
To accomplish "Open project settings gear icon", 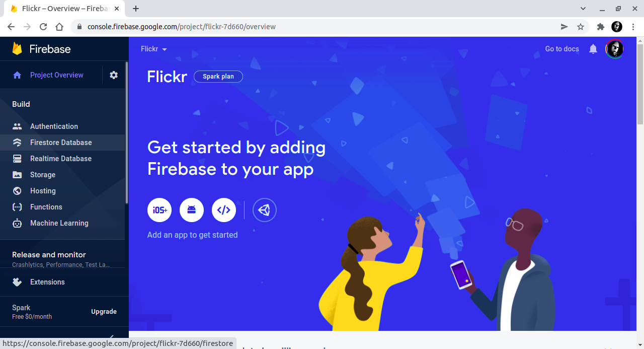I will click(114, 75).
